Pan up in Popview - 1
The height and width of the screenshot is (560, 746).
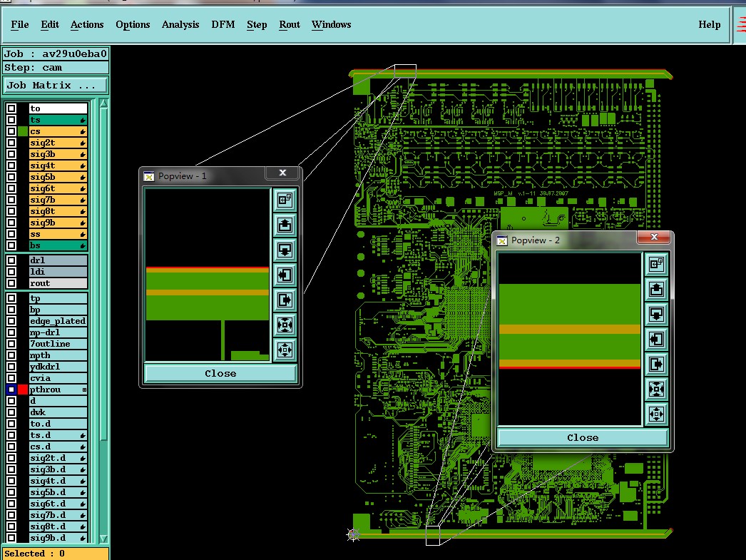285,225
